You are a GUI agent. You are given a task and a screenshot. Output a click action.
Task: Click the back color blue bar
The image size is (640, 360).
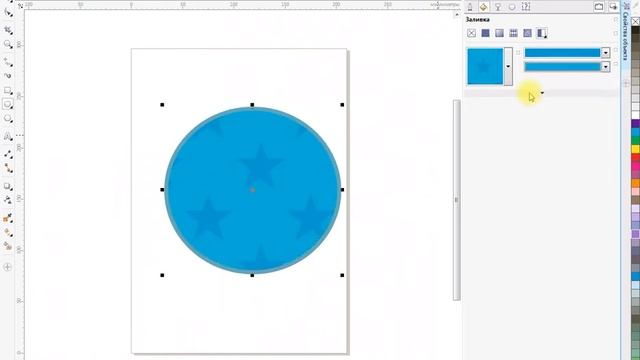pyautogui.click(x=562, y=67)
